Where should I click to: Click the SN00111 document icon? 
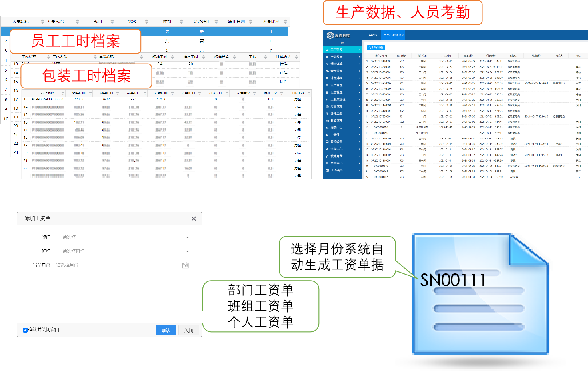pos(480,295)
